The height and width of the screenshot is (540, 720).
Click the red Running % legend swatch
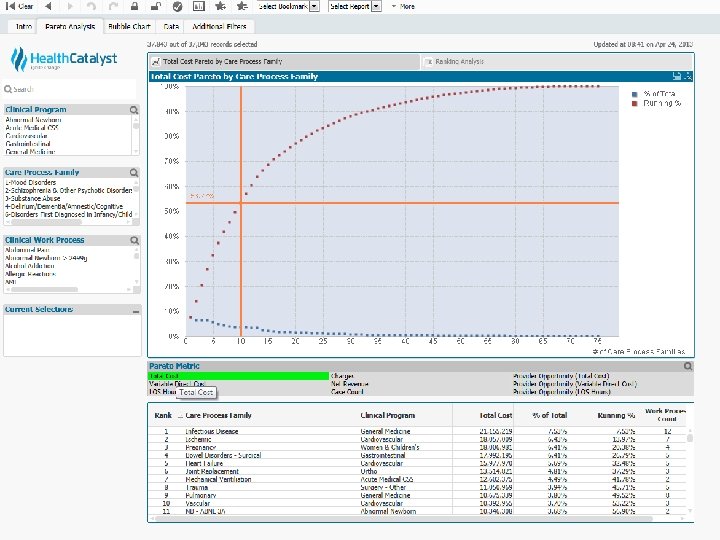click(635, 104)
